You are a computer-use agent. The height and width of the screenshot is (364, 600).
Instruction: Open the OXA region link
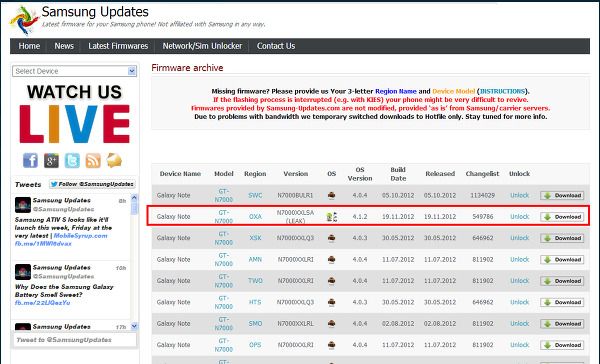pyautogui.click(x=255, y=217)
